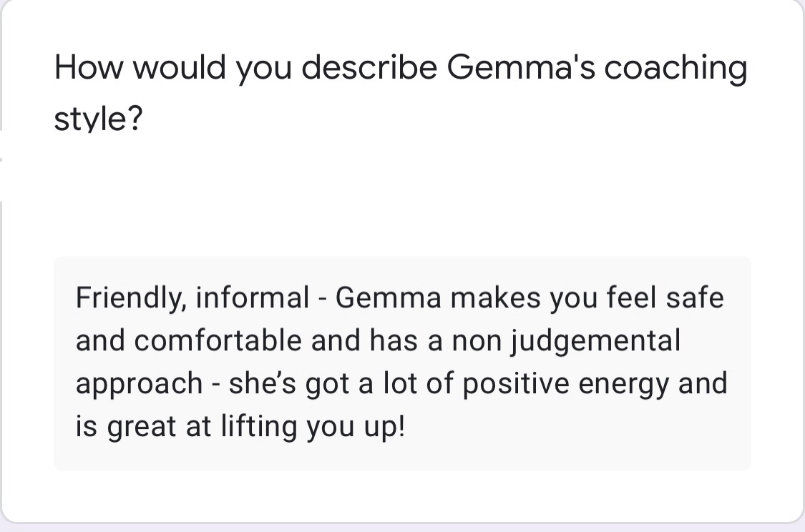The image size is (805, 532).
Task: Click 'is great at lifting you up!' line
Action: click(x=240, y=427)
